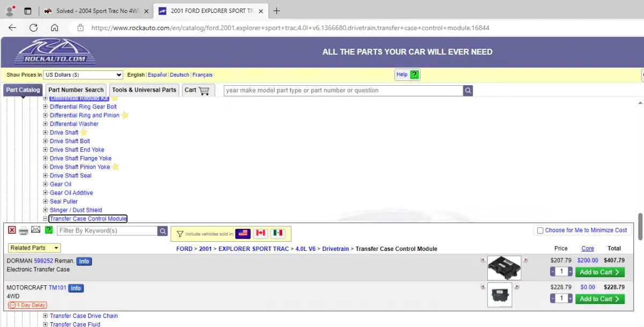The width and height of the screenshot is (644, 327).
Task: Decrease quantity for Motorcraft TM101
Action: pos(552,299)
